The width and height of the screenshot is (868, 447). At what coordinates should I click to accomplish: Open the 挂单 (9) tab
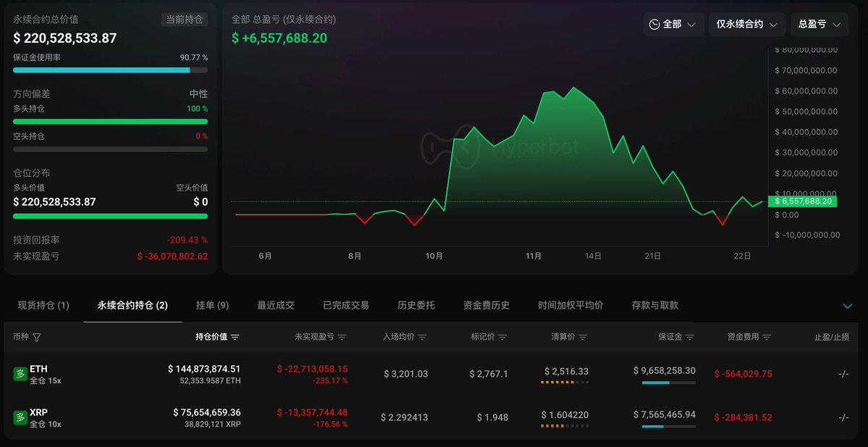[212, 306]
